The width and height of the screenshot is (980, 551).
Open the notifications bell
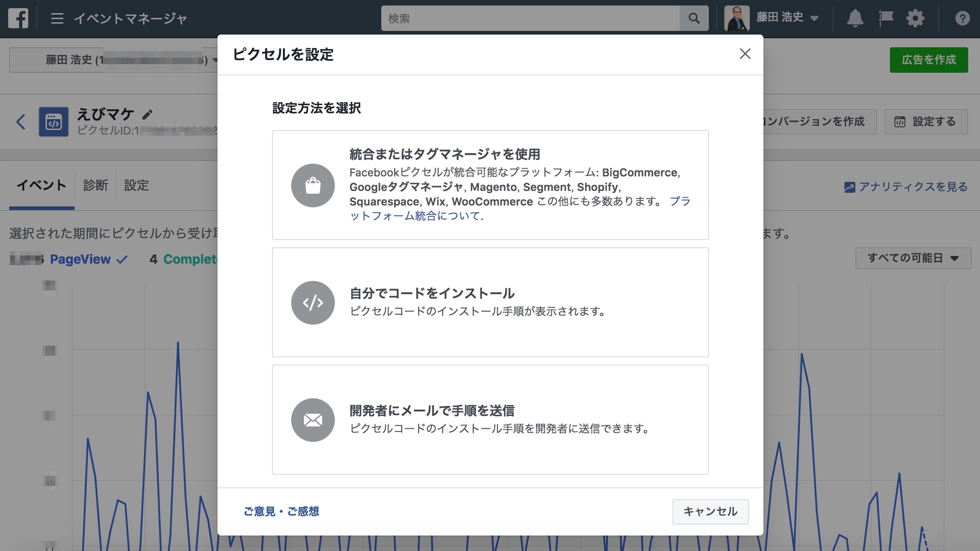tap(855, 18)
